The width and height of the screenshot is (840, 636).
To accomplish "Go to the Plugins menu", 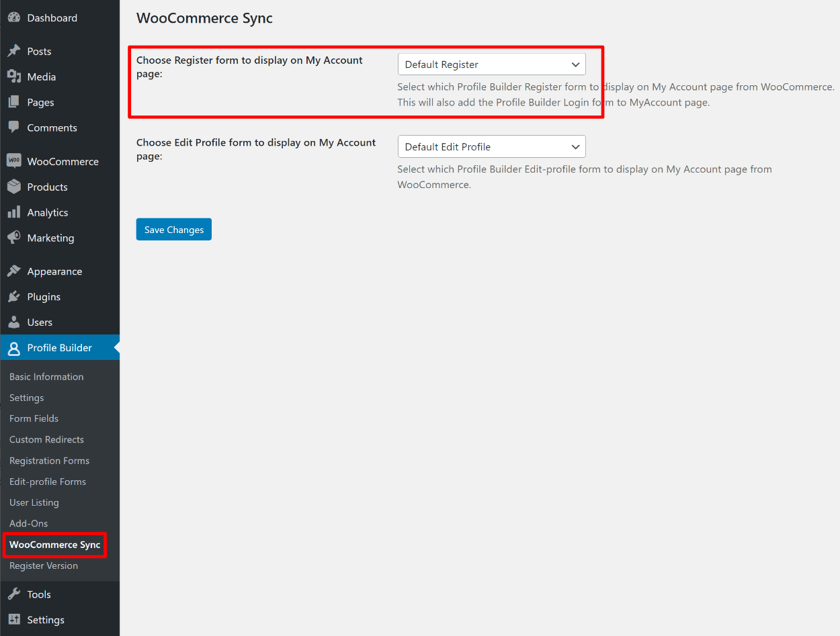I will coord(60,297).
